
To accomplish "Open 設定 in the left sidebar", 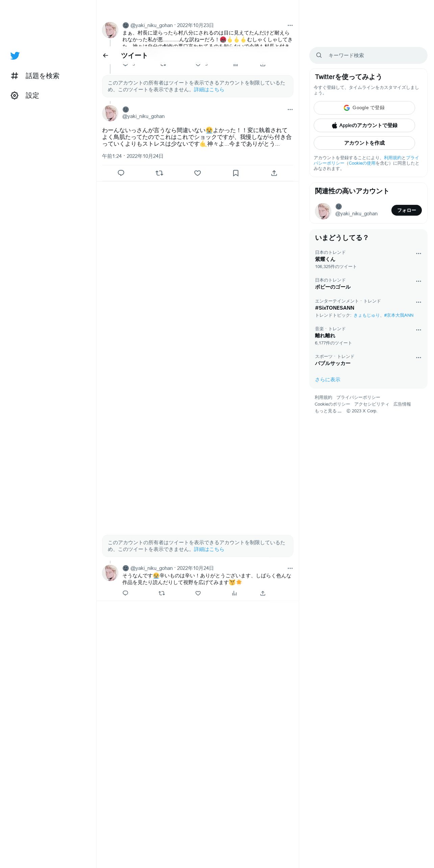I will [25, 95].
